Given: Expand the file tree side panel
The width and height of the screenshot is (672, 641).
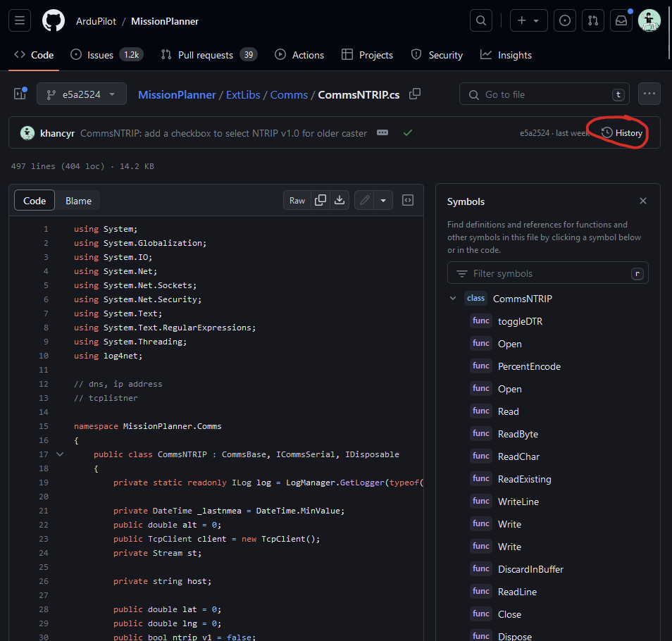Looking at the screenshot, I should coord(20,94).
